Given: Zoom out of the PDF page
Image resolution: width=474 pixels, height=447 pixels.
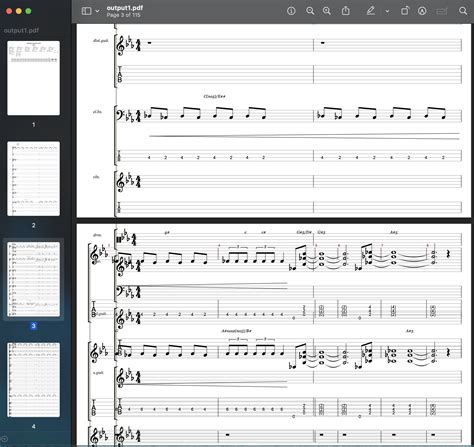Looking at the screenshot, I should 310,11.
